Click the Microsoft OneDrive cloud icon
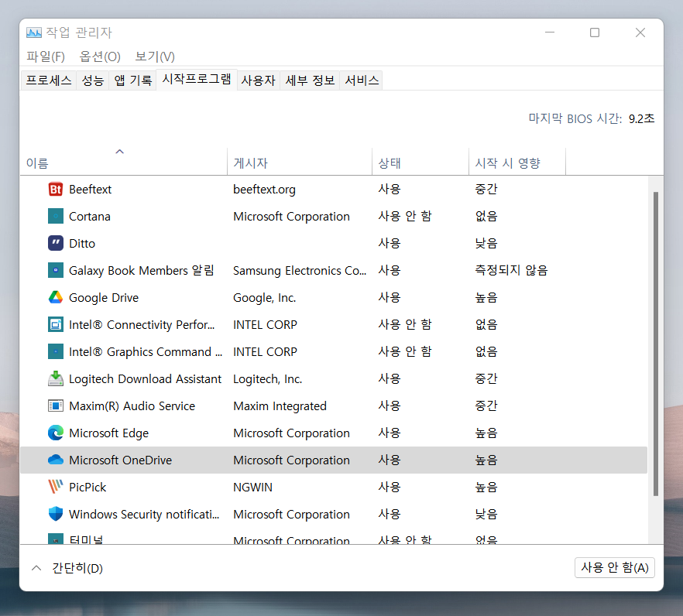This screenshot has width=683, height=616. pos(55,460)
